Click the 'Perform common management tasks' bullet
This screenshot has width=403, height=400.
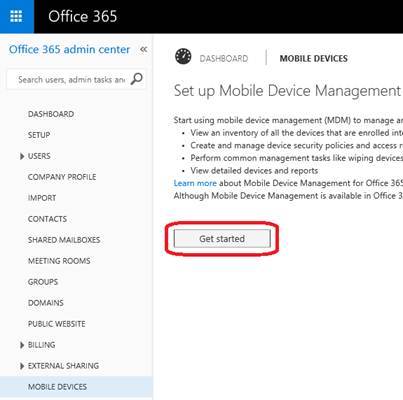coord(296,158)
